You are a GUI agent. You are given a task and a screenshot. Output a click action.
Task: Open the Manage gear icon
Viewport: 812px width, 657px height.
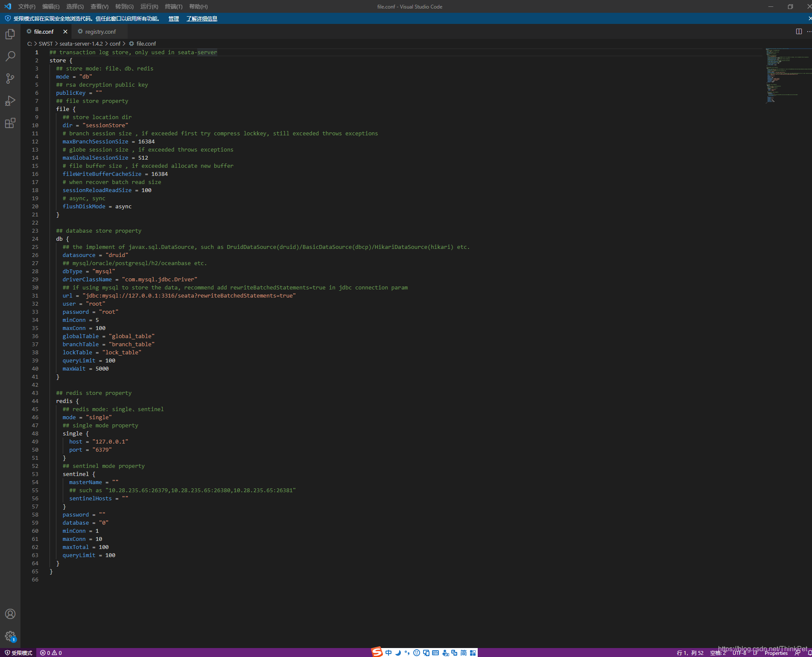point(10,636)
